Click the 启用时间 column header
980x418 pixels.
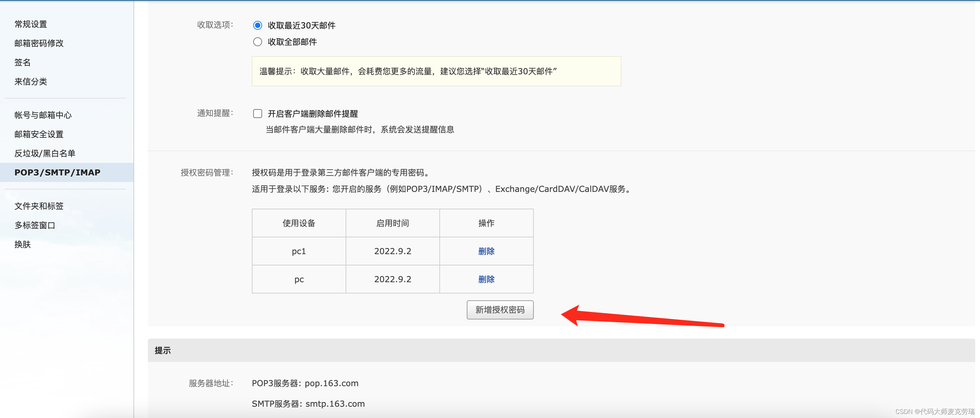392,223
